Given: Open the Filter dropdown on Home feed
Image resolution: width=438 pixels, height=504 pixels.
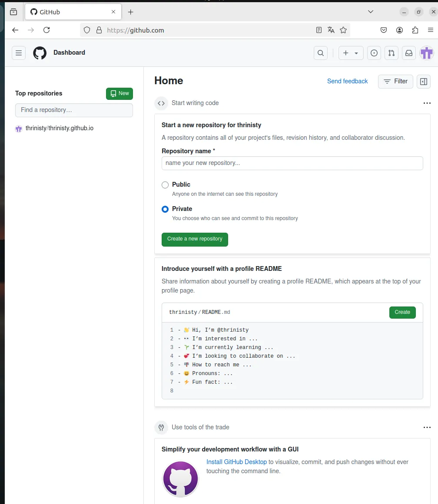Looking at the screenshot, I should tap(395, 81).
